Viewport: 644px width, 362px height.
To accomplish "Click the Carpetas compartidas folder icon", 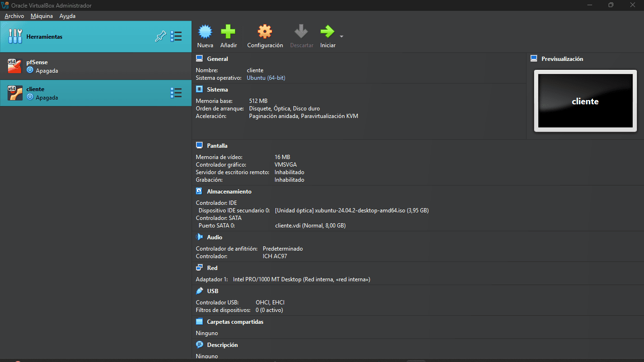I will pos(199,321).
